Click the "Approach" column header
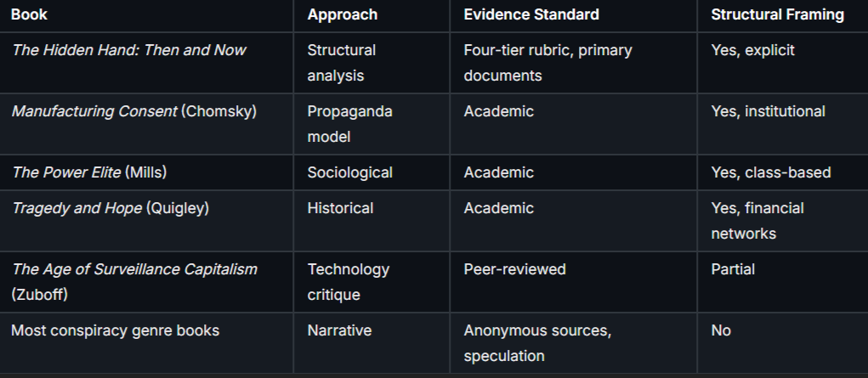 coord(342,14)
